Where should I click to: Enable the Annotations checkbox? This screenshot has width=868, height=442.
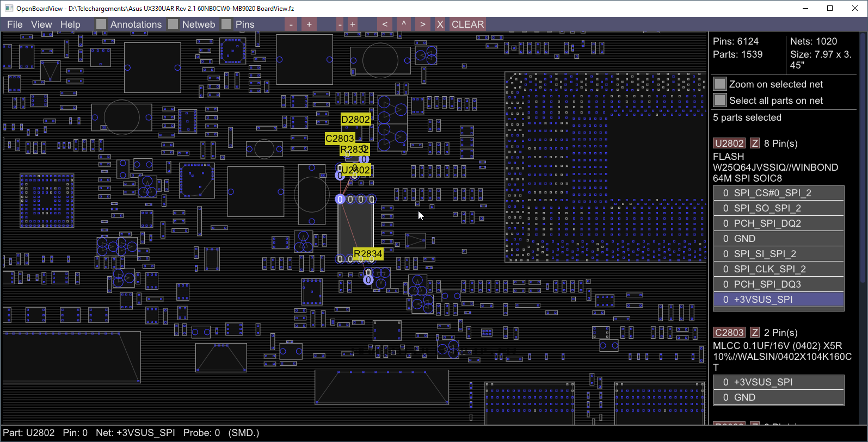(x=101, y=24)
